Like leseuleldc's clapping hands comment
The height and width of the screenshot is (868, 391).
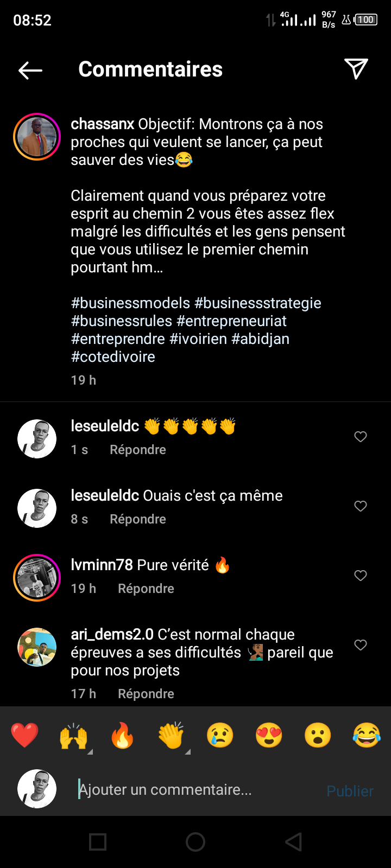[361, 437]
